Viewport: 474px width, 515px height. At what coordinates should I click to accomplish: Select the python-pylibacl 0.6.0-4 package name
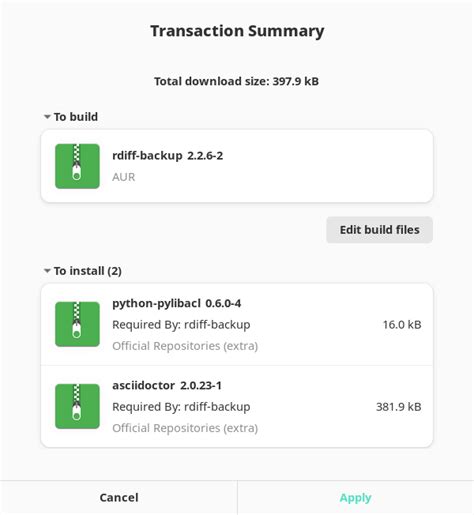(176, 303)
